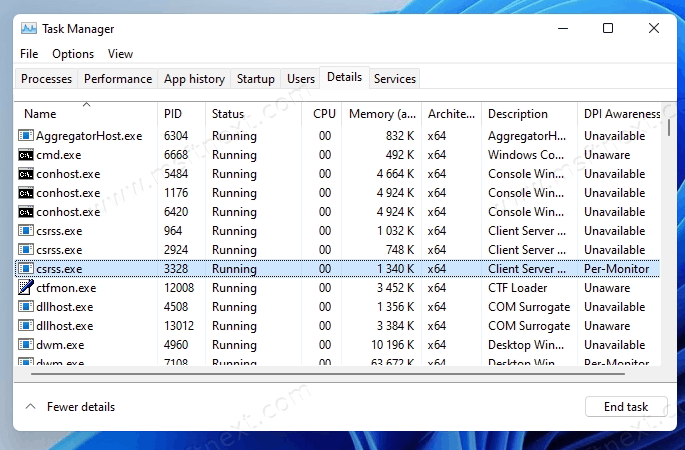This screenshot has width=685, height=450.
Task: Switch to the Performance tab
Action: (x=118, y=79)
